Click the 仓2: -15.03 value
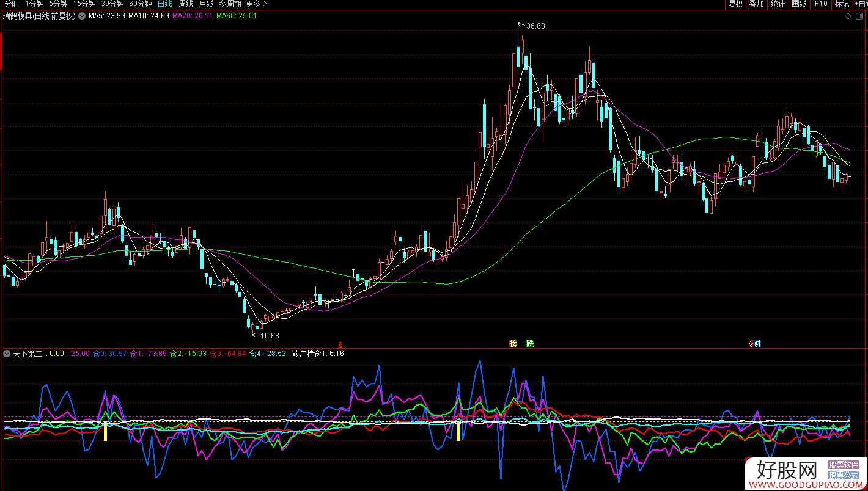The width and height of the screenshot is (868, 491). tap(188, 353)
